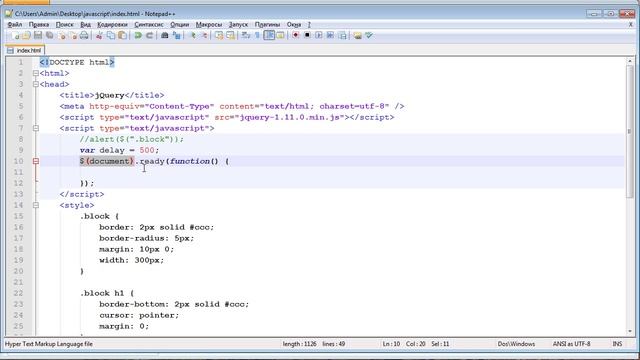The width and height of the screenshot is (640, 360).
Task: Toggle Show All Characters pilcrow icon
Action: [x=257, y=36]
